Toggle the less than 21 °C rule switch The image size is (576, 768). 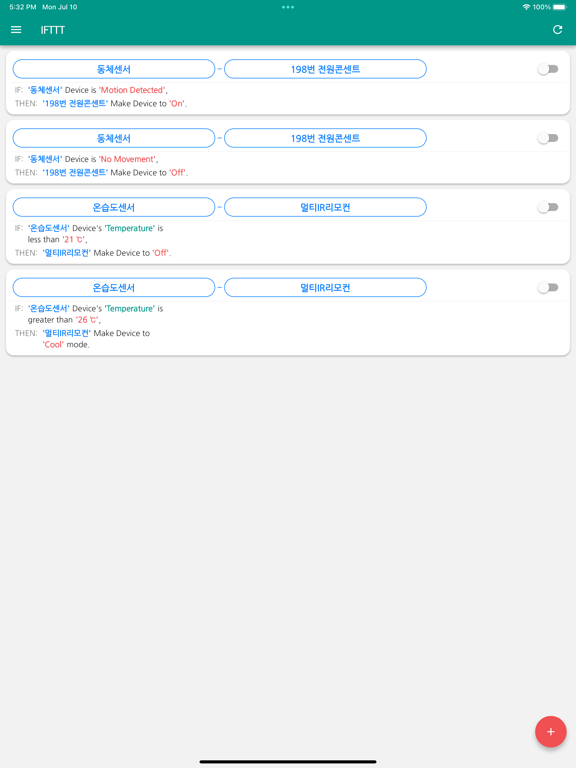click(x=548, y=207)
